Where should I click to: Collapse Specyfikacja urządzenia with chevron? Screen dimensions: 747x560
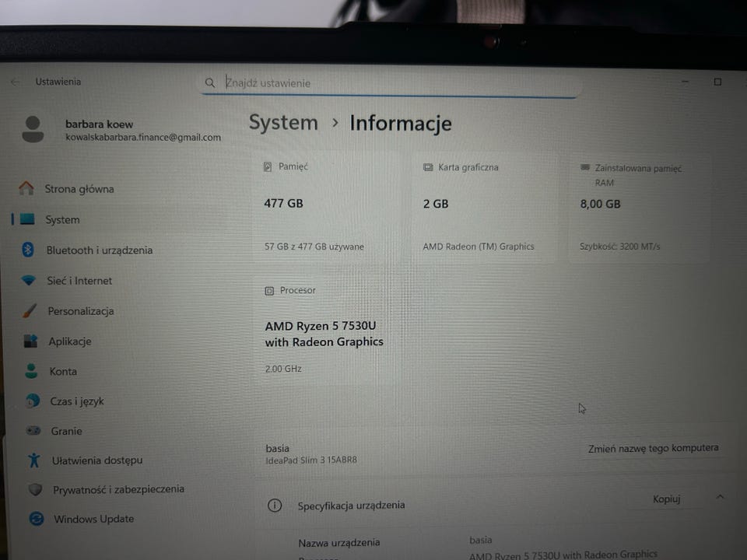(x=719, y=497)
